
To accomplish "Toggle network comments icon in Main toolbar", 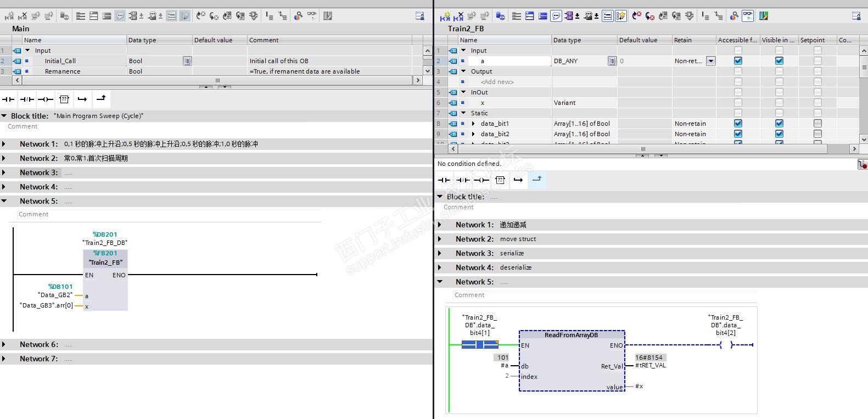I will 120,16.
